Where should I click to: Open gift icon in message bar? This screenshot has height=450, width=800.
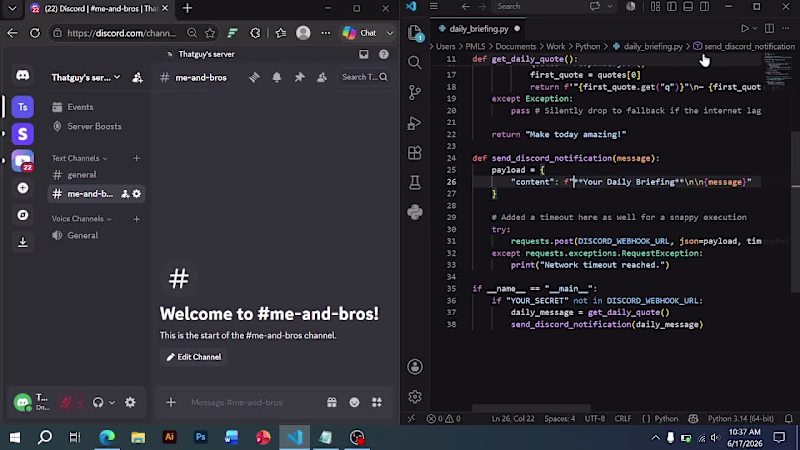click(332, 403)
